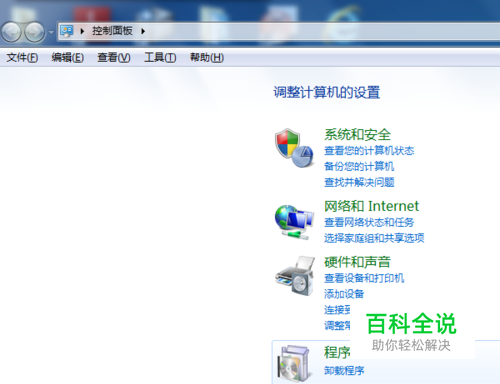Open 查看设备和打印机 link
500x384 pixels.
point(364,278)
